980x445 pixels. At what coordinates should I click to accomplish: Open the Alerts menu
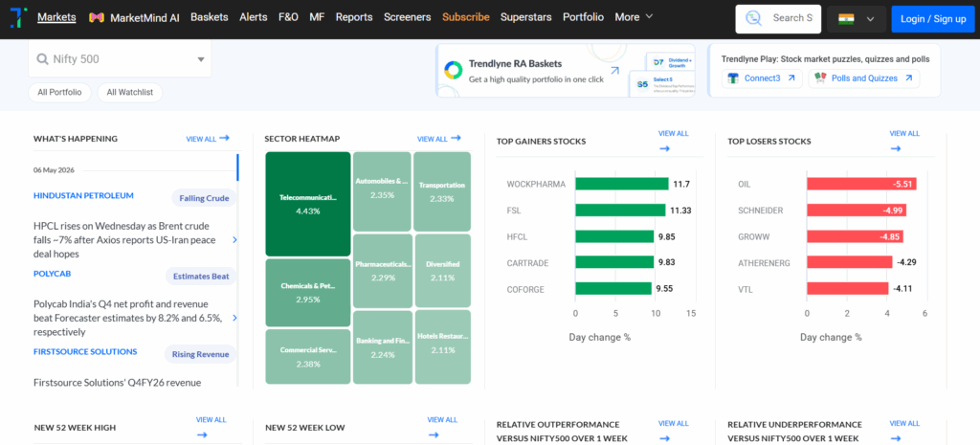tap(253, 17)
